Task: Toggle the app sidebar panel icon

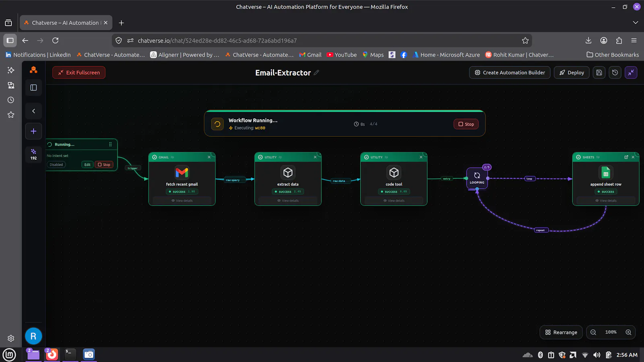Action: point(33,88)
